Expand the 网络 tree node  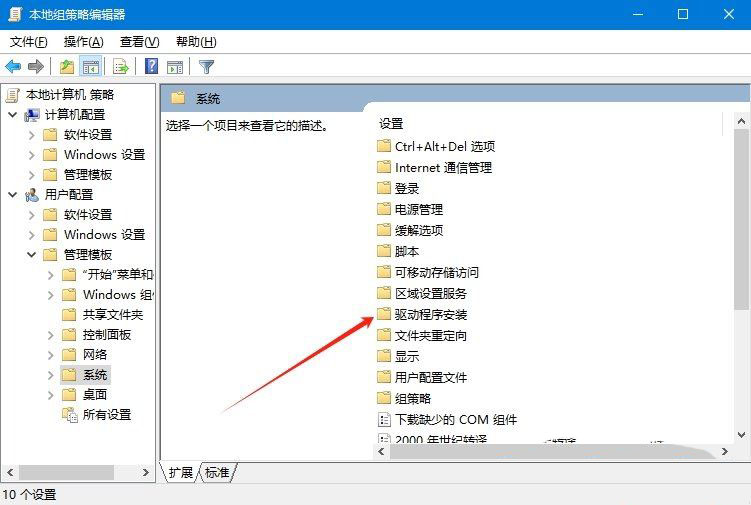pyautogui.click(x=50, y=355)
